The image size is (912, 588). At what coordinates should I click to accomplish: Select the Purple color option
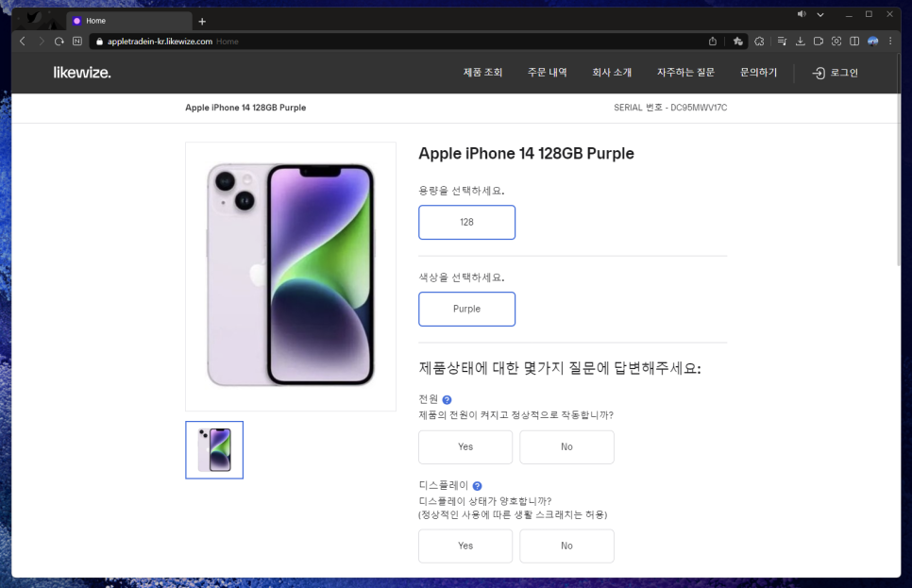click(466, 309)
